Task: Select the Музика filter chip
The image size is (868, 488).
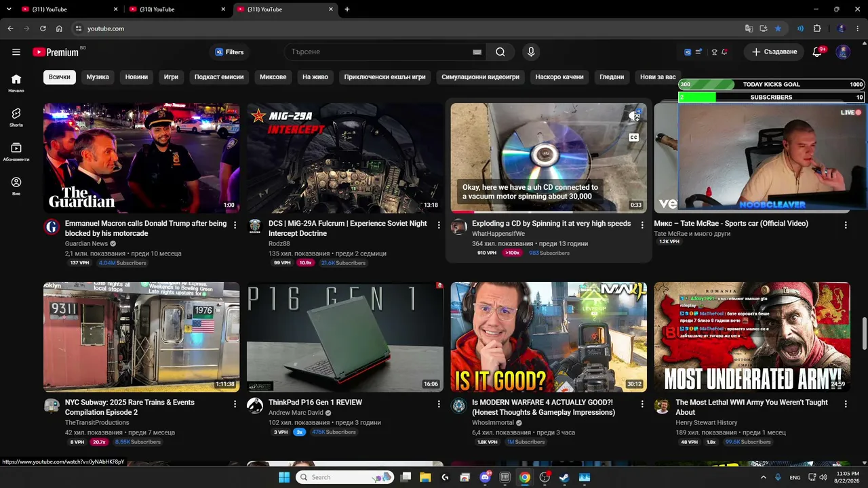Action: pos(98,77)
